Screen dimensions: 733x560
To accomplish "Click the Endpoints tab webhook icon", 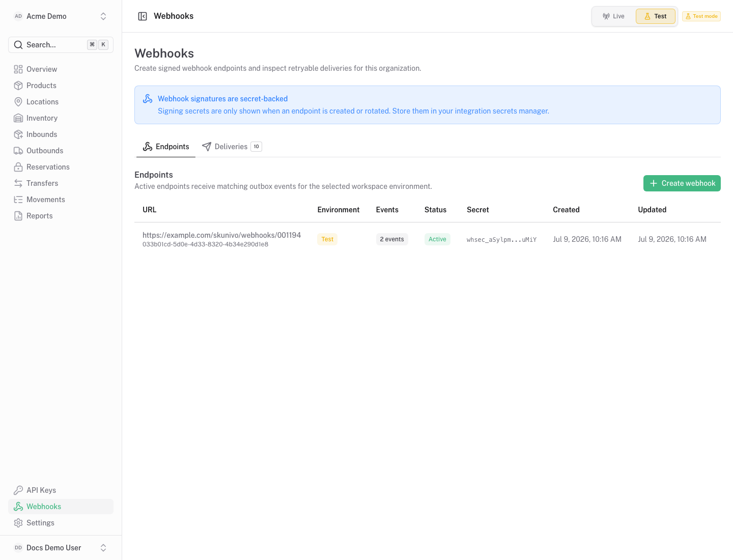I will [x=148, y=147].
